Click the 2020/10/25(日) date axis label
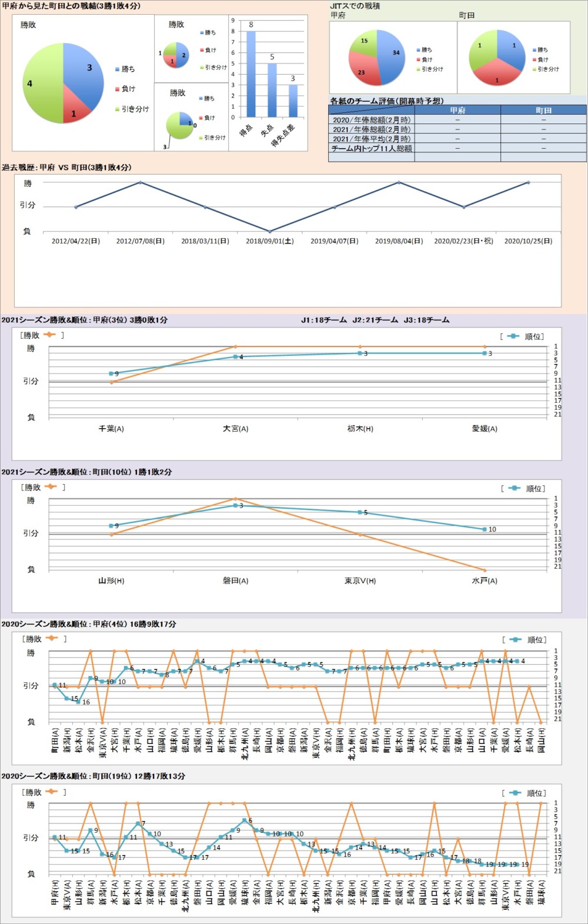The height and width of the screenshot is (924, 588). click(x=528, y=241)
